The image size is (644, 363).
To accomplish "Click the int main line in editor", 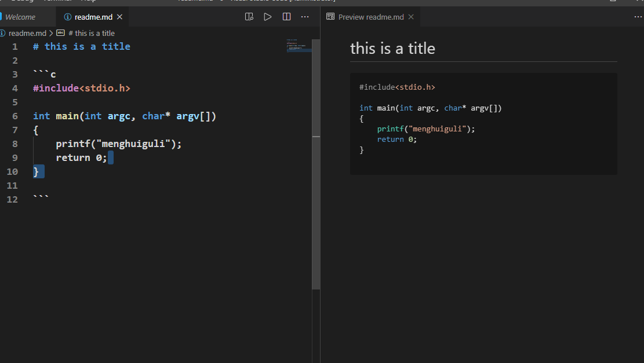I will coord(125,116).
